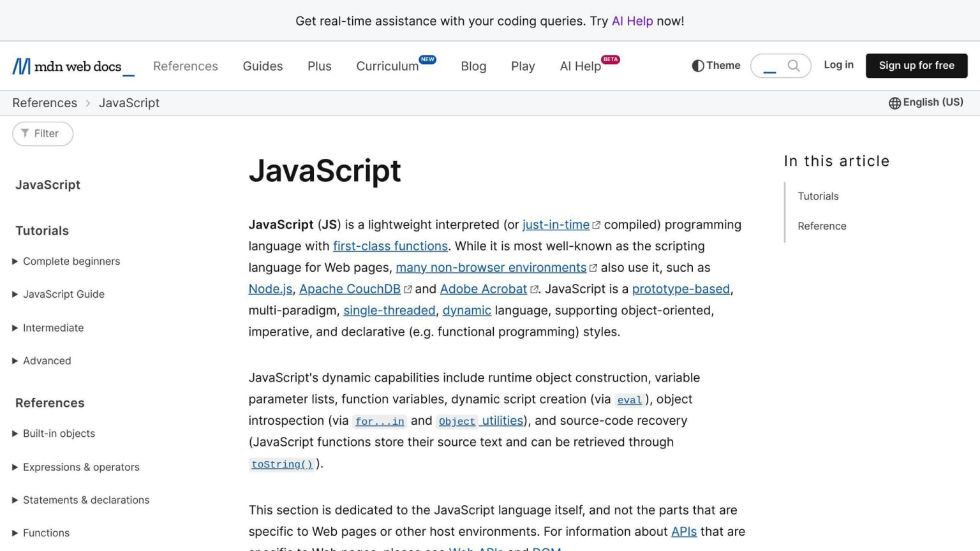Click References in the breadcrumb

[x=45, y=103]
